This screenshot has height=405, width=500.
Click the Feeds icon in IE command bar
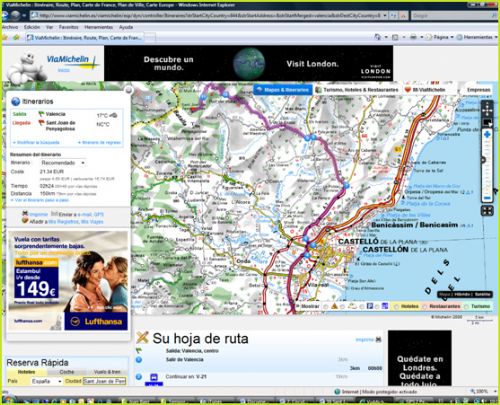(395, 37)
